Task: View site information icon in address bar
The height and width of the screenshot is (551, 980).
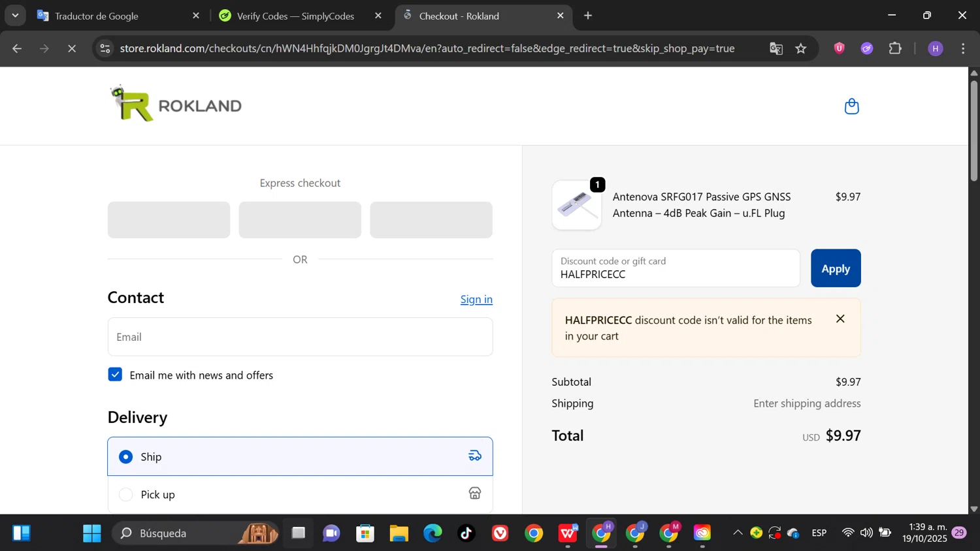Action: click(x=106, y=49)
